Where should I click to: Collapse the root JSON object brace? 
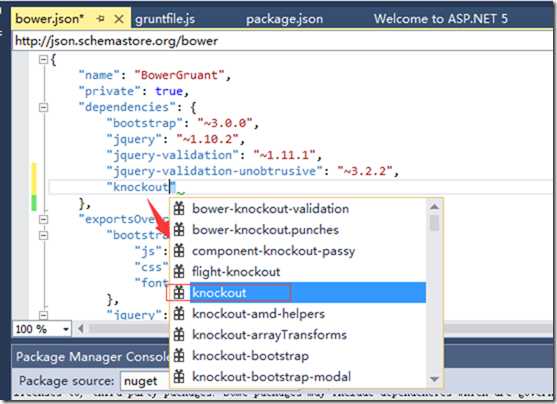click(43, 59)
